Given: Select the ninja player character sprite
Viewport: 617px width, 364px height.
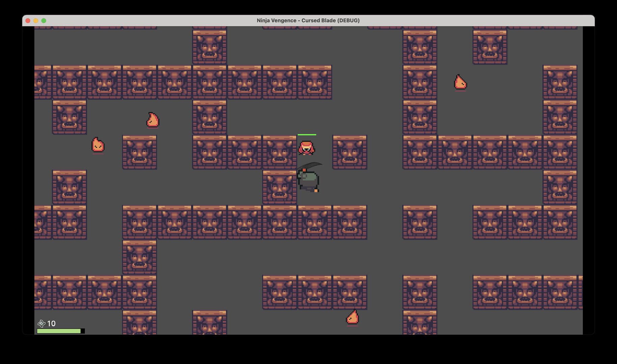Looking at the screenshot, I should click(308, 179).
